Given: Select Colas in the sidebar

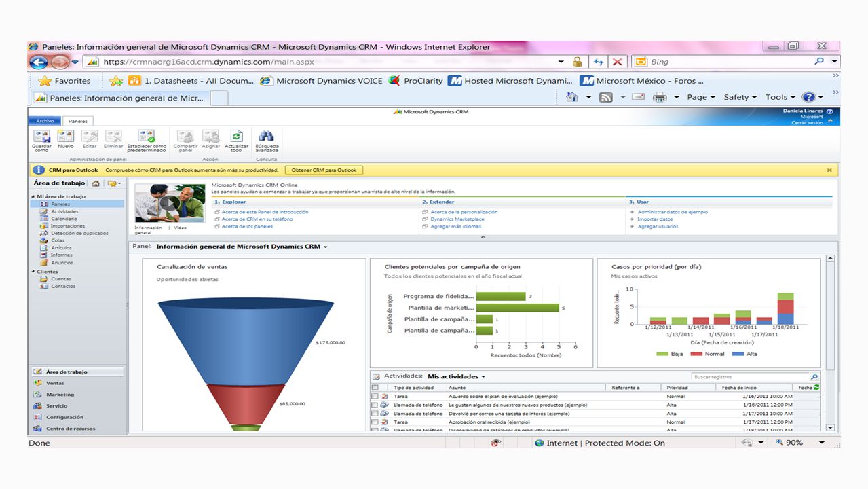Looking at the screenshot, I should point(58,240).
